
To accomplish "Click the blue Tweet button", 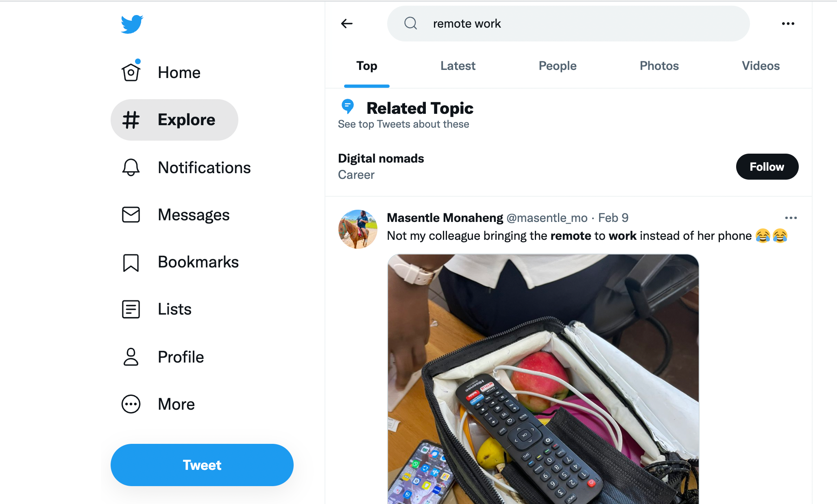I will click(x=202, y=465).
